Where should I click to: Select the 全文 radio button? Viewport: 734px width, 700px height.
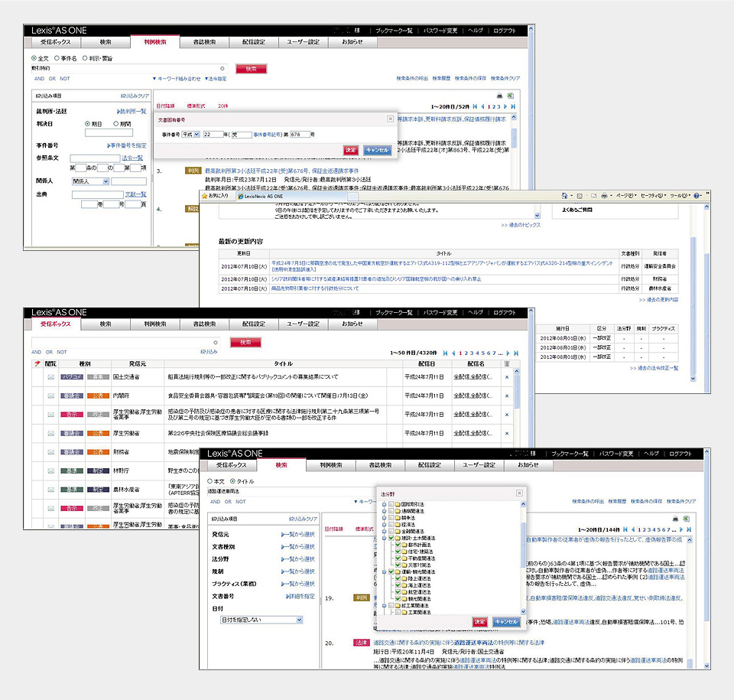34,58
